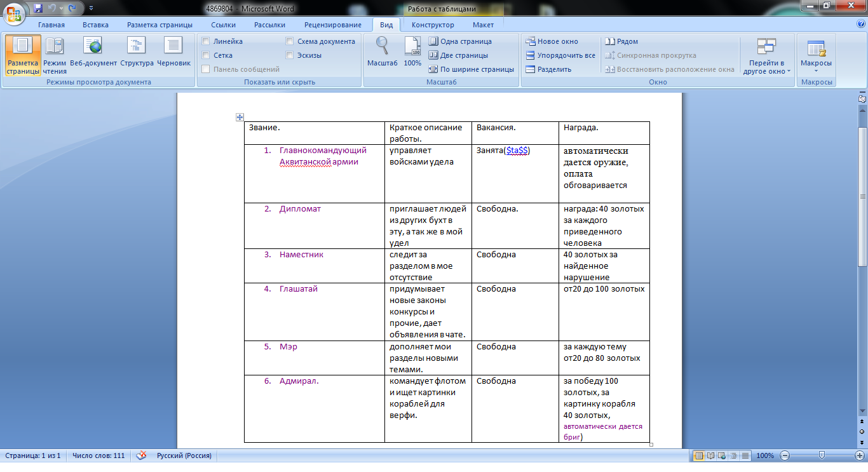This screenshot has width=868, height=472.
Task: Toggle ruler icon above vertical scrollbar
Action: point(862,98)
